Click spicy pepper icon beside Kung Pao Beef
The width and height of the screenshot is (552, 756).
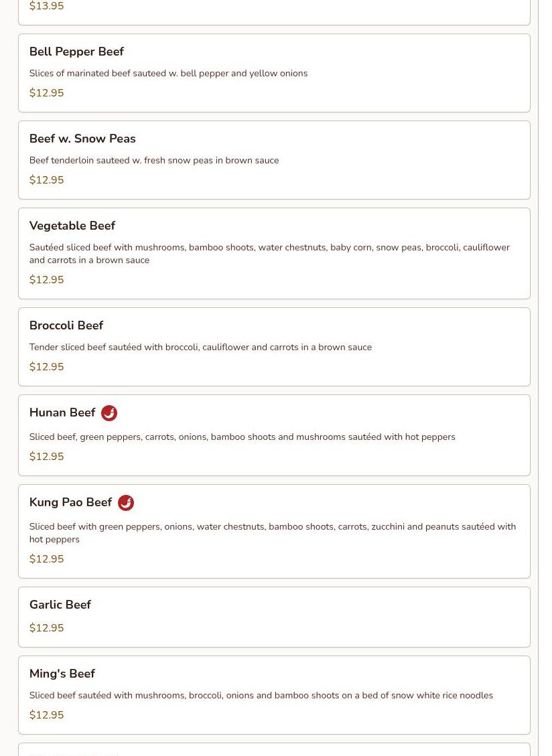[126, 503]
